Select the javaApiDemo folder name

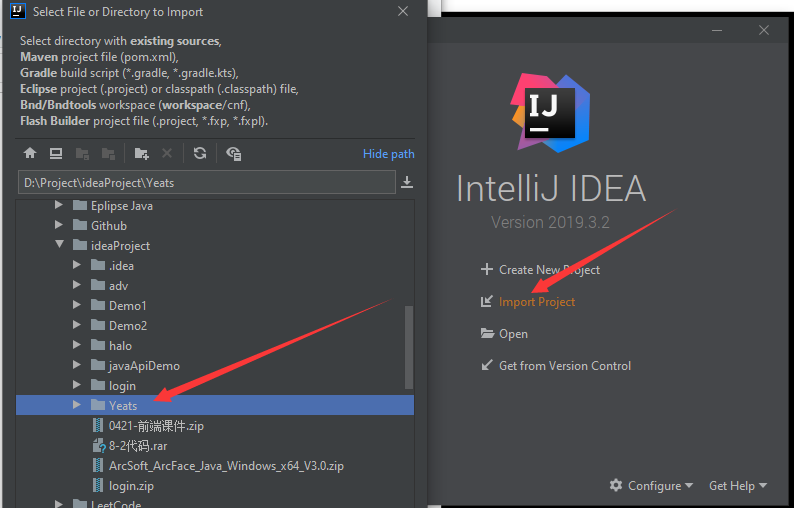[144, 366]
